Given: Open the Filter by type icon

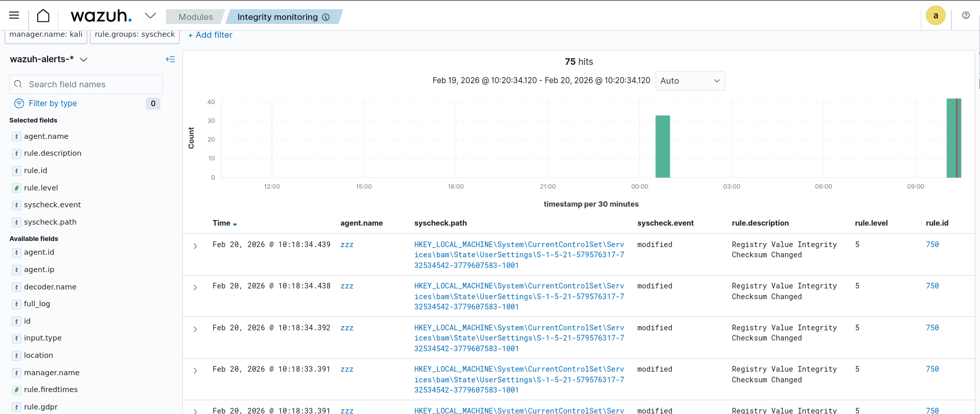Looking at the screenshot, I should (19, 103).
